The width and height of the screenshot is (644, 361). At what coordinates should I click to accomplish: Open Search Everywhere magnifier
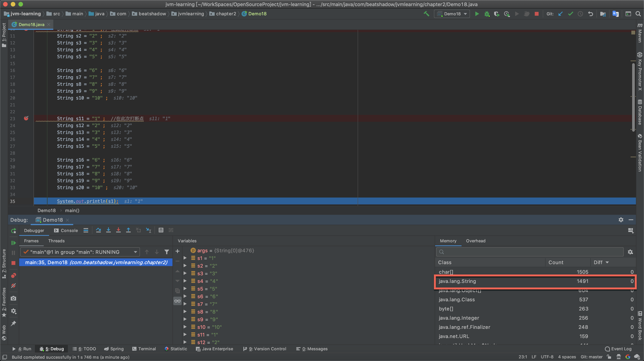[x=638, y=14]
